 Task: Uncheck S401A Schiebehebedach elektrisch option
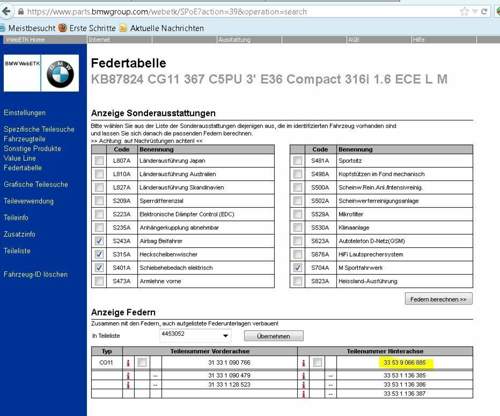click(x=99, y=268)
